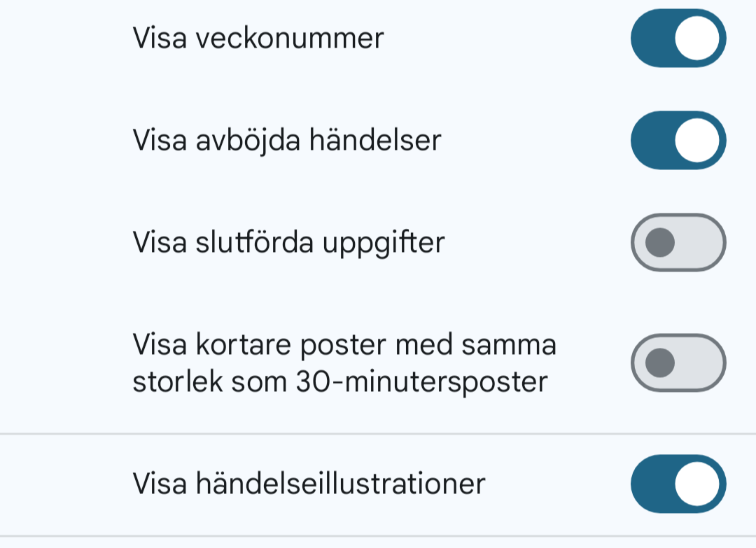The height and width of the screenshot is (548, 756).
Task: Turn off Visa händelseillustrationer switch
Action: pos(678,484)
